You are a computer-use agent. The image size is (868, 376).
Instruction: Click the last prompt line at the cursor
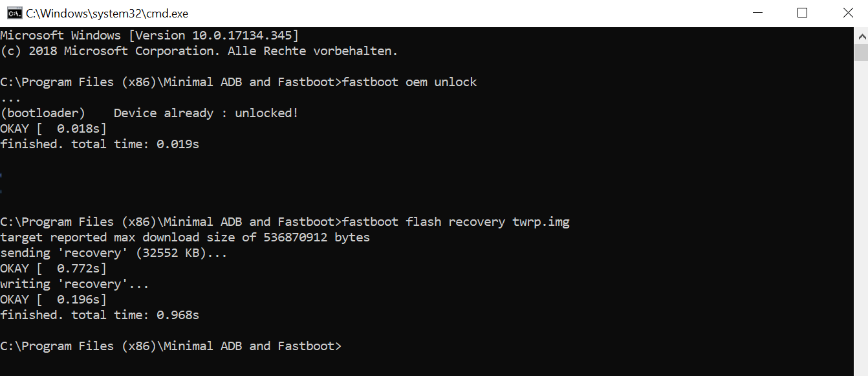click(171, 346)
